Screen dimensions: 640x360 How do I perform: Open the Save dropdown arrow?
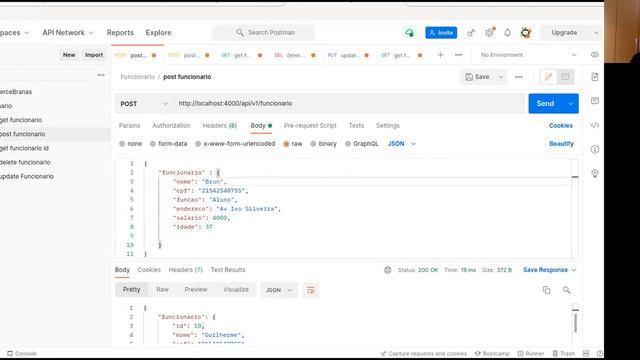click(x=500, y=77)
